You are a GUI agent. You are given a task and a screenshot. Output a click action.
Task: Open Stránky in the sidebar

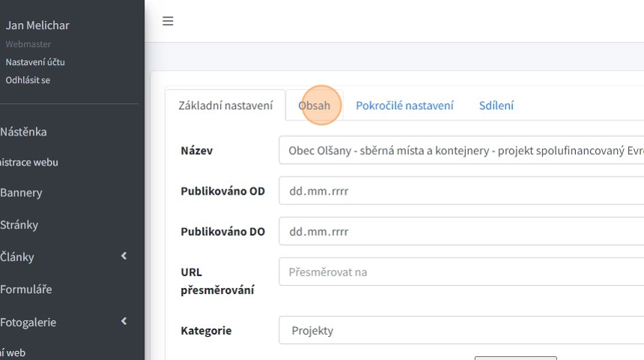[x=19, y=225]
